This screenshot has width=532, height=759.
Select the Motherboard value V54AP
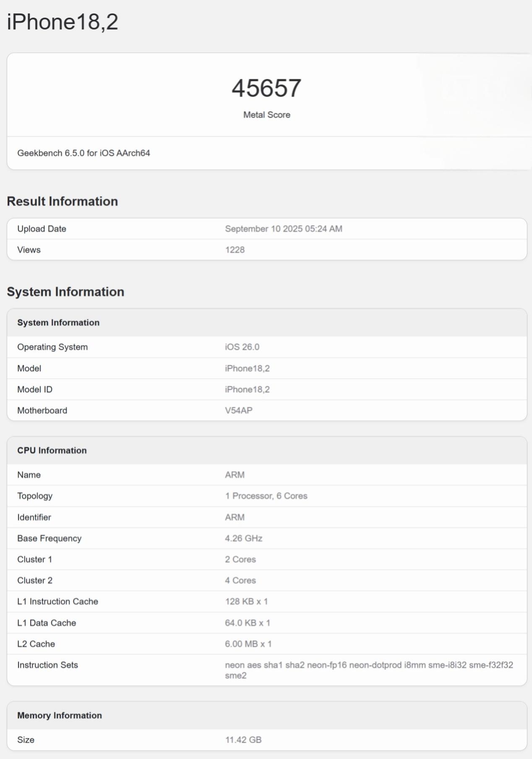tap(239, 411)
